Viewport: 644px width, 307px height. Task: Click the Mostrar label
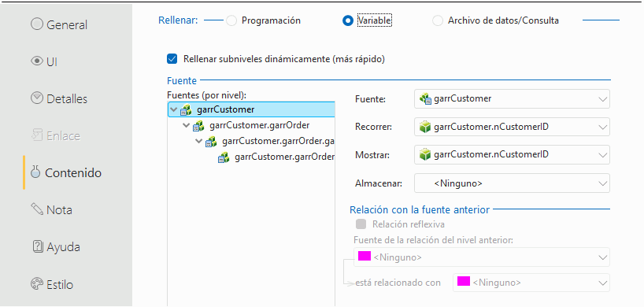click(x=372, y=155)
